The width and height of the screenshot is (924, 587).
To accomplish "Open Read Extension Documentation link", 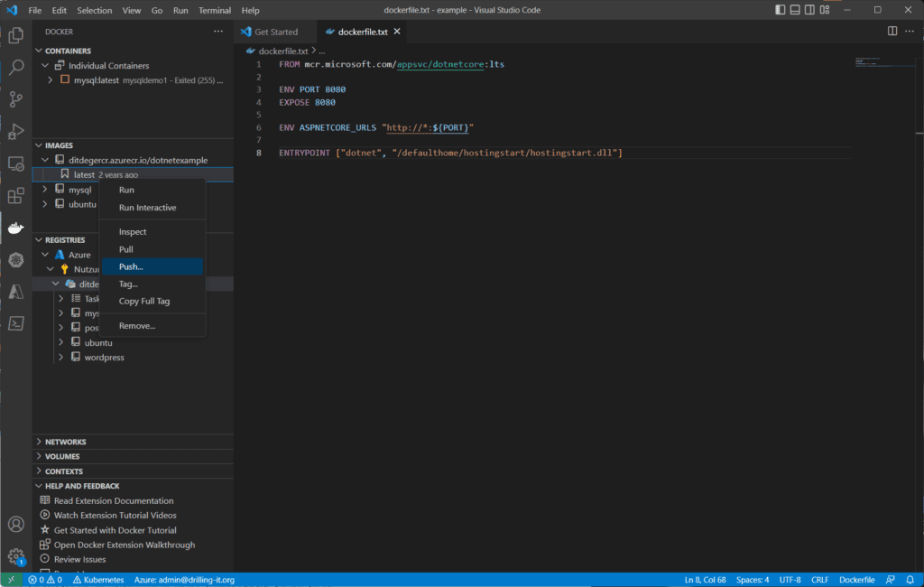I will pyautogui.click(x=114, y=501).
